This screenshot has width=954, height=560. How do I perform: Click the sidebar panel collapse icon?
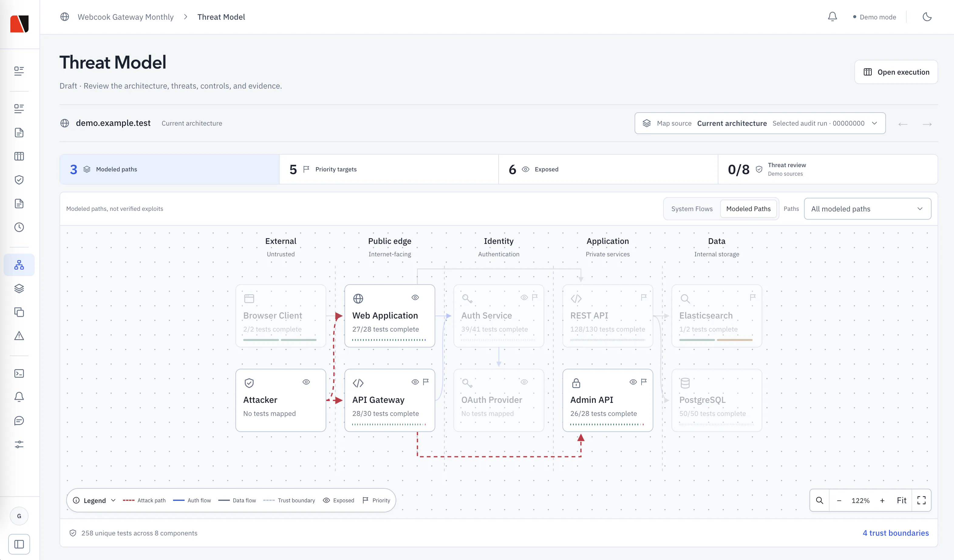pyautogui.click(x=19, y=544)
